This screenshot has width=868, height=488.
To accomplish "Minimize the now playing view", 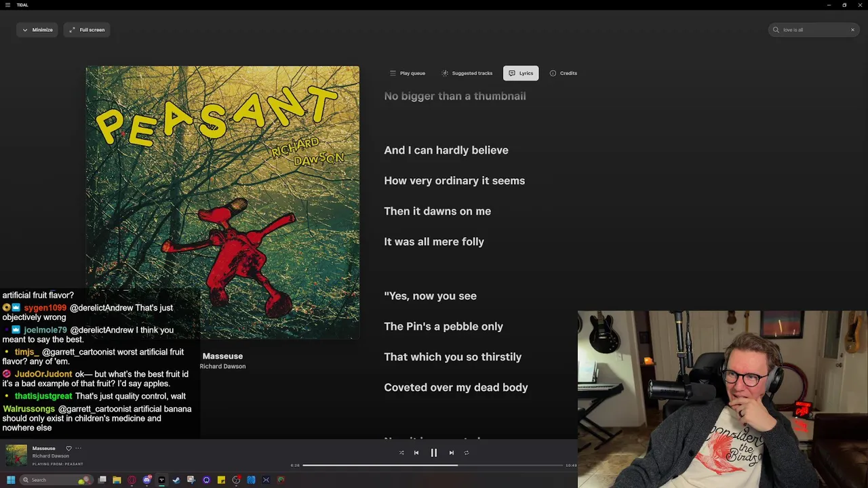I will coord(37,30).
